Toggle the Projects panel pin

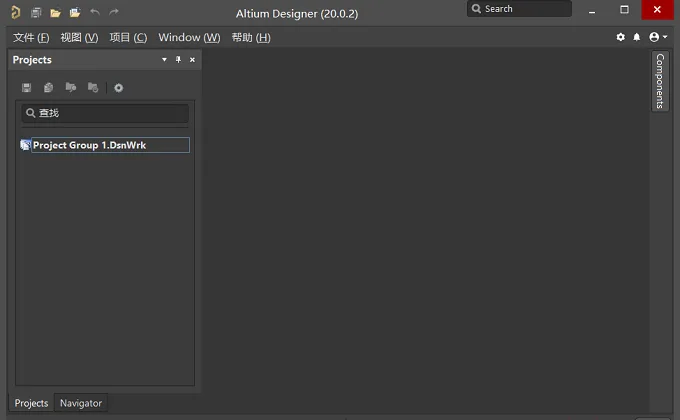click(x=178, y=59)
